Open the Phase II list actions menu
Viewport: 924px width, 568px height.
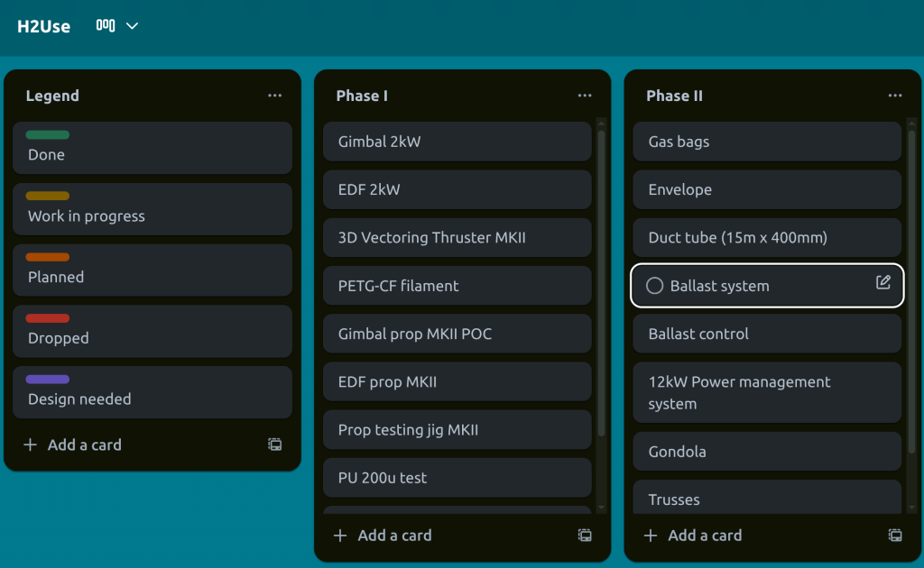pyautogui.click(x=894, y=96)
